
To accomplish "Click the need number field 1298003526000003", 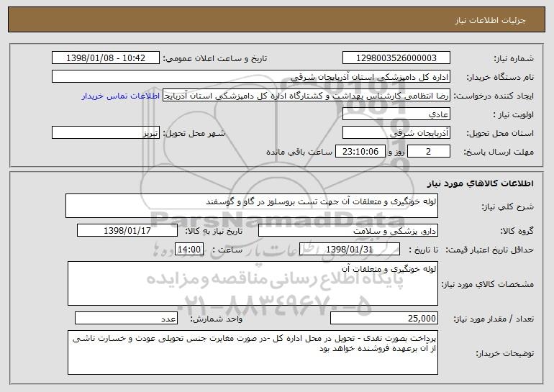I will click(x=396, y=58).
